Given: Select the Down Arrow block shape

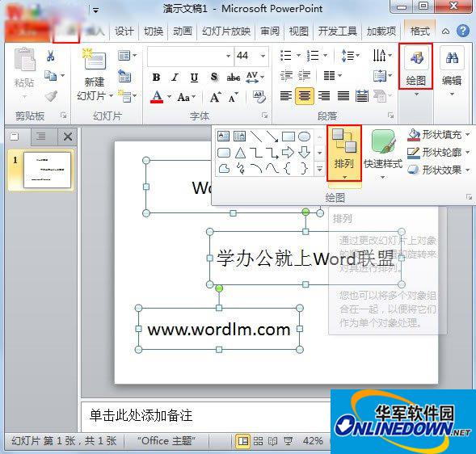Looking at the screenshot, I should pyautogui.click(x=304, y=153).
